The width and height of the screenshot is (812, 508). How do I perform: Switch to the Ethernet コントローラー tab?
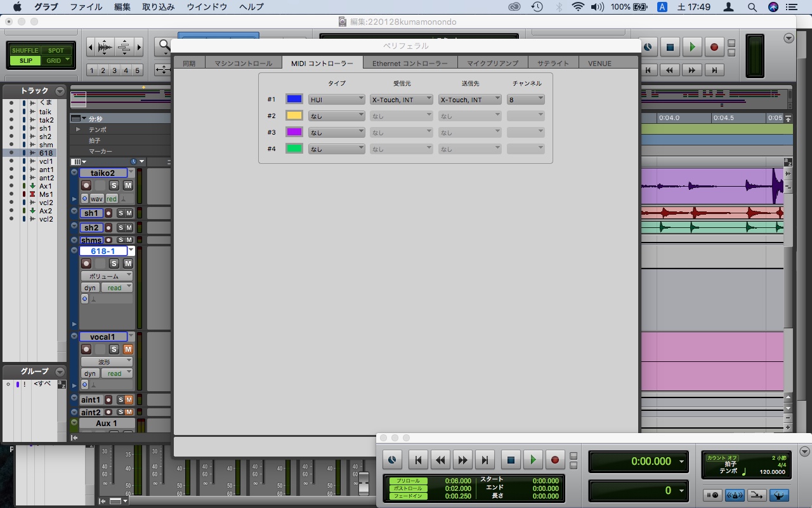coord(410,63)
